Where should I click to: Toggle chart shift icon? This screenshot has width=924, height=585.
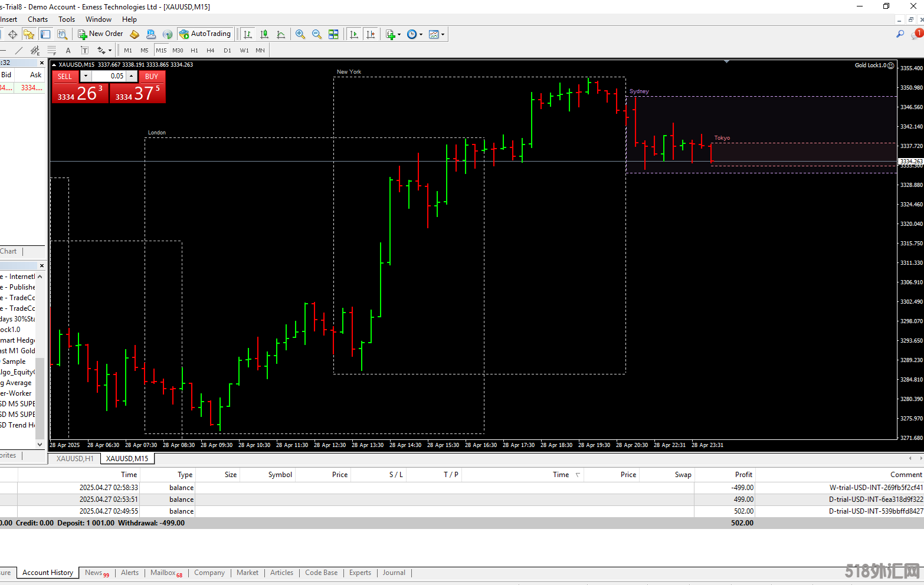tap(371, 34)
